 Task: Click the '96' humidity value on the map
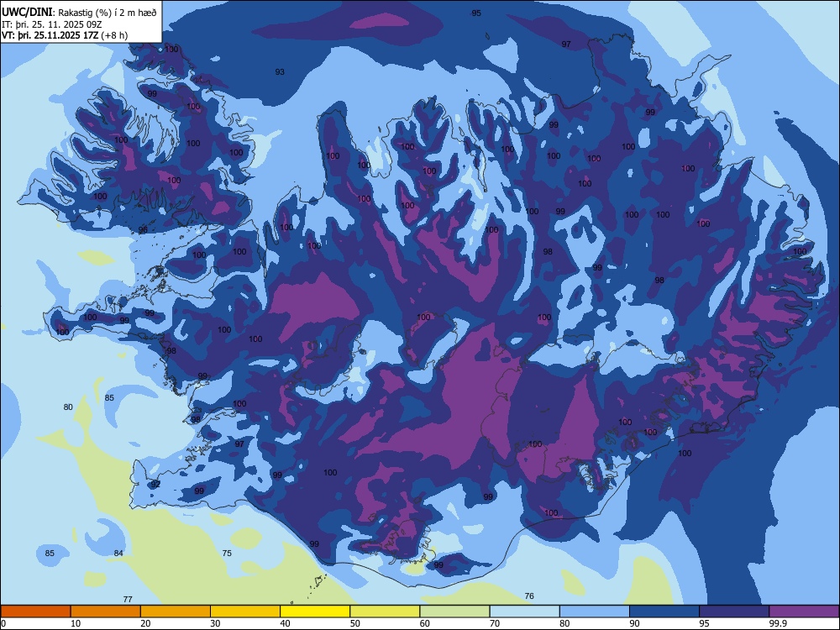[143, 230]
